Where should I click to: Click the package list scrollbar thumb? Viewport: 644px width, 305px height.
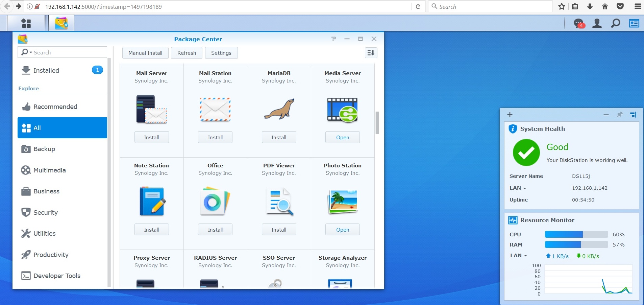click(x=377, y=123)
